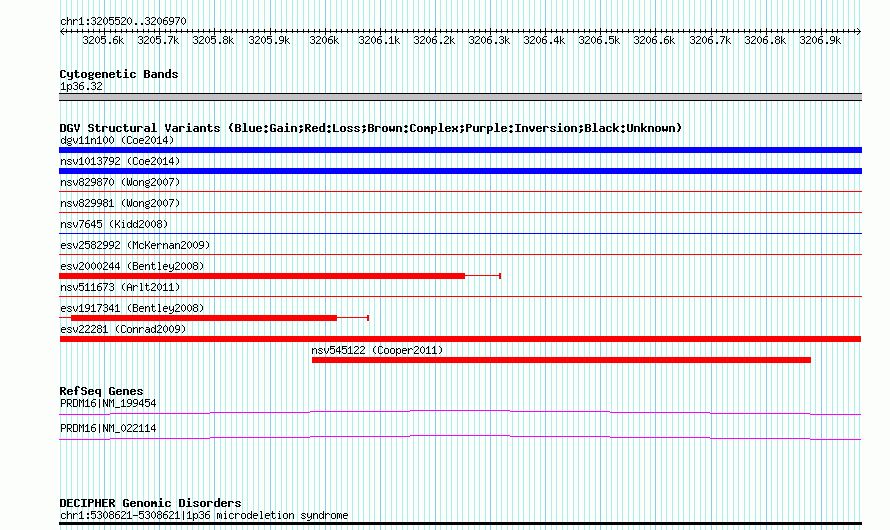This screenshot has width=890, height=530.
Task: Click the 3206k ruler tick label
Action: (x=324, y=40)
